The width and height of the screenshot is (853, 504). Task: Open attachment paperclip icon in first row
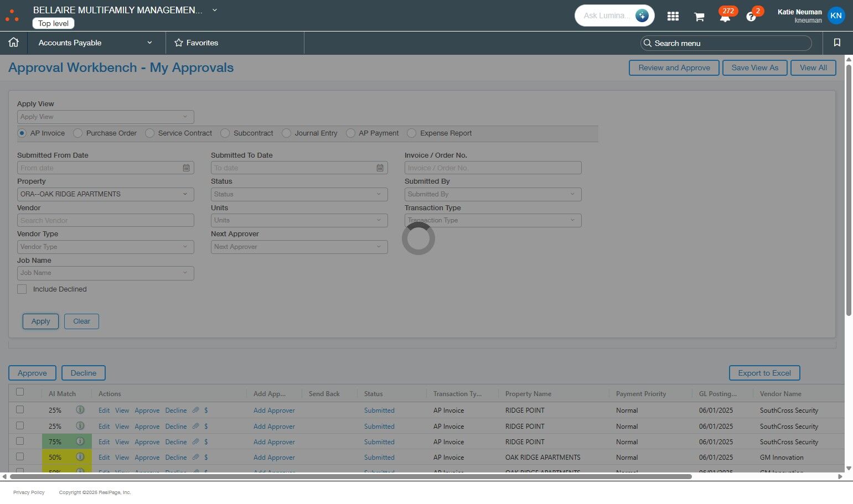pyautogui.click(x=195, y=411)
